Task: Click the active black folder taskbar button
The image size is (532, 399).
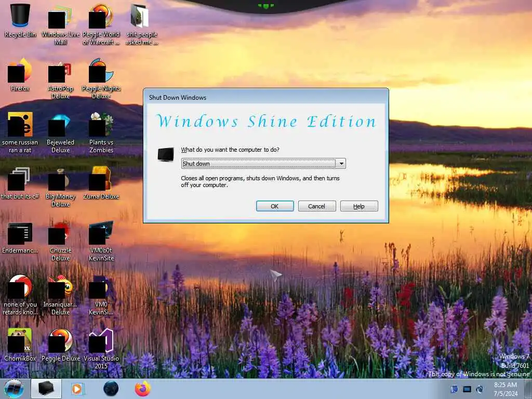Action: coord(46,389)
